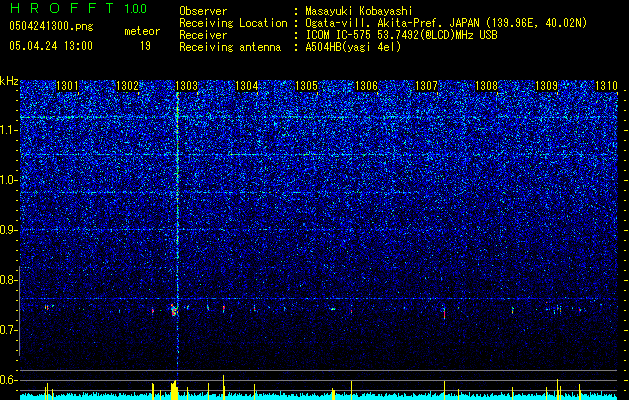Click the strong meteor echo near 1303
The image size is (629, 400).
click(174, 311)
